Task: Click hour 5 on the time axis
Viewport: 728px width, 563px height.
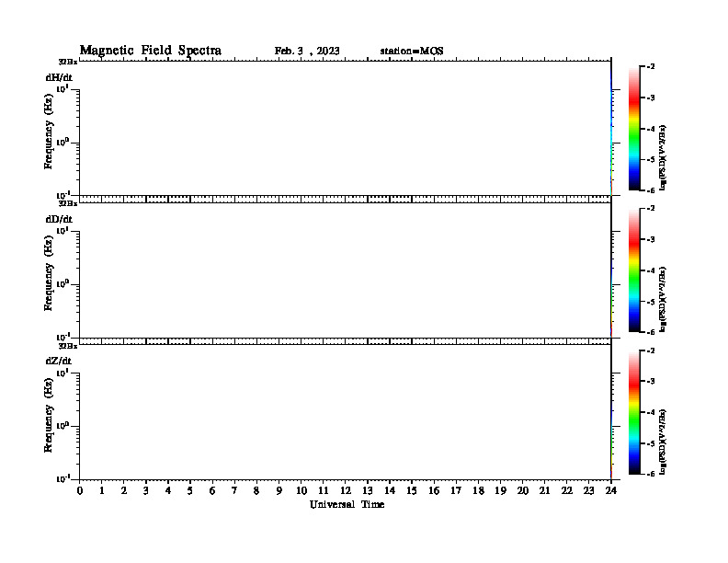Action: coord(190,491)
